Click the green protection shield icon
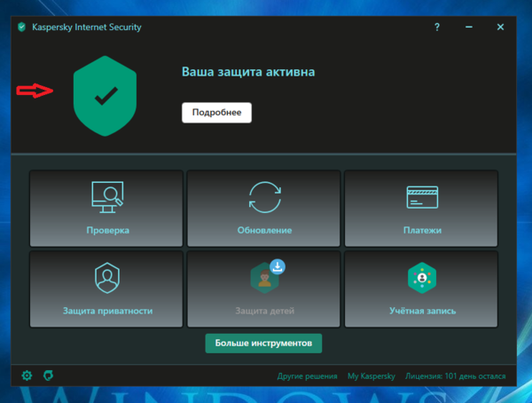This screenshot has height=403, width=532. [x=105, y=96]
